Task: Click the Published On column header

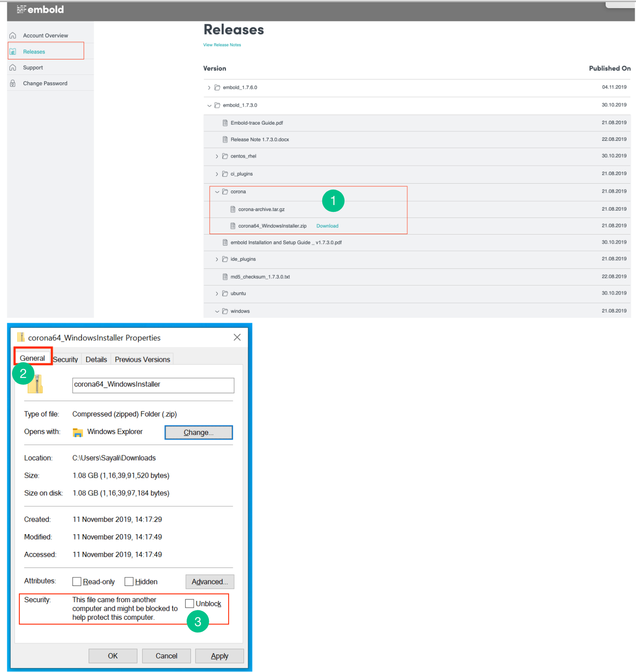Action: pos(610,68)
